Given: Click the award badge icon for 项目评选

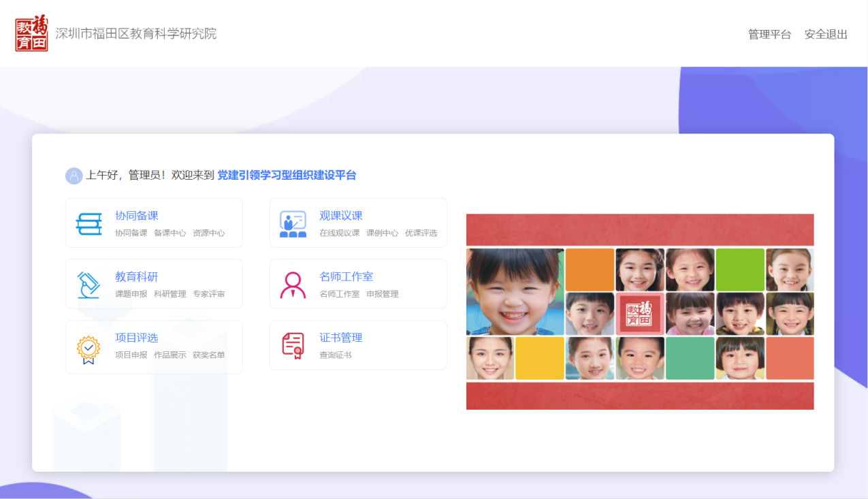Looking at the screenshot, I should tap(89, 349).
